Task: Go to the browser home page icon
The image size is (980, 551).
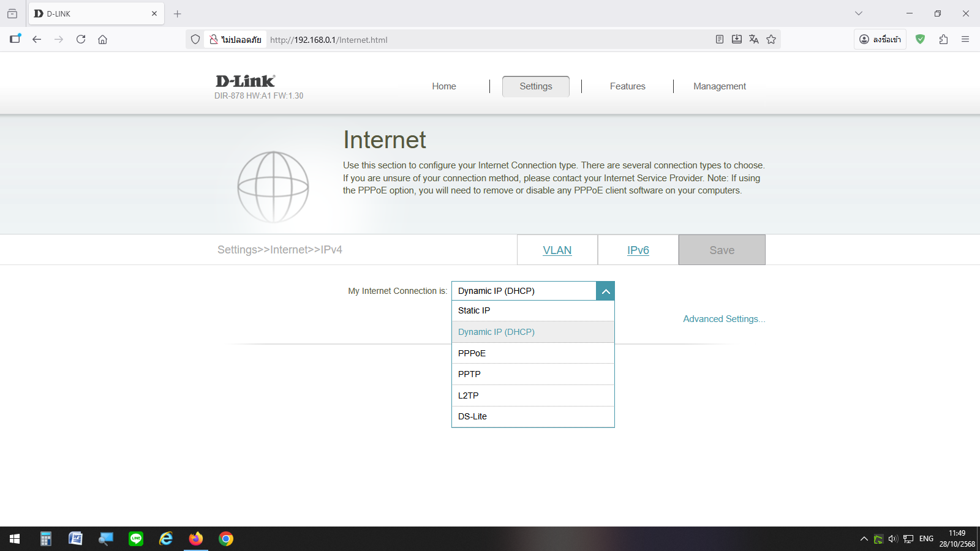Action: tap(102, 39)
